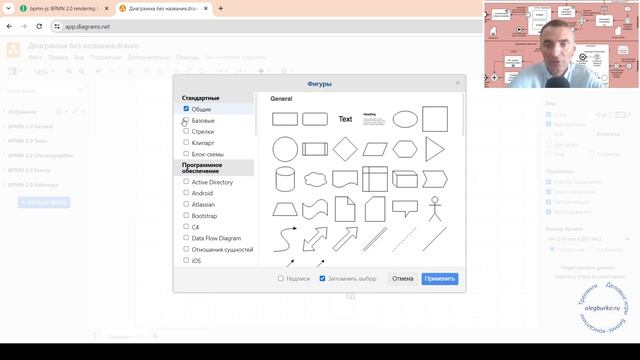
Task: Check the Блок-схемы library
Action: tap(186, 154)
